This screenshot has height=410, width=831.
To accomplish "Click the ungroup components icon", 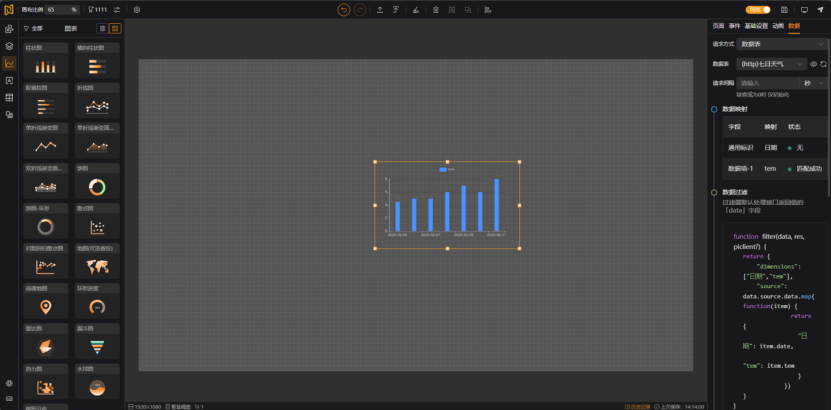I will tap(468, 10).
